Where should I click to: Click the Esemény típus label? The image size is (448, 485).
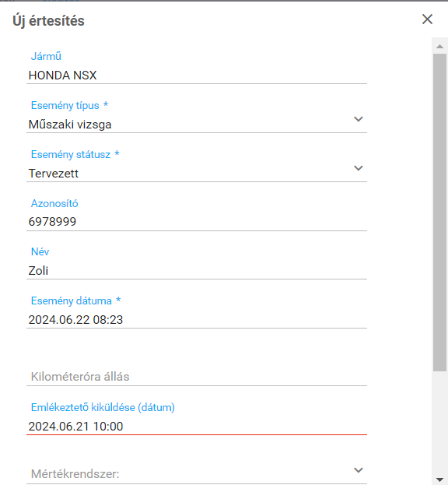click(65, 105)
